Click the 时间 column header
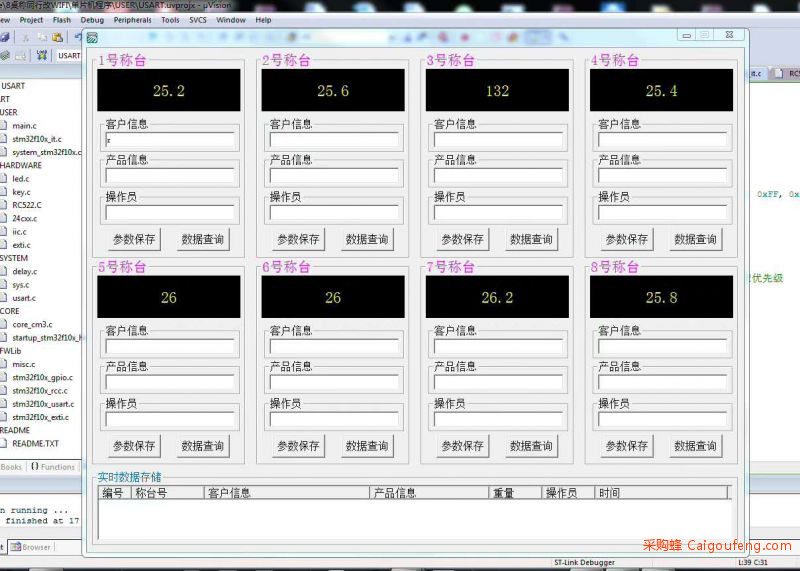Screen dimensions: 800x571 661,493
